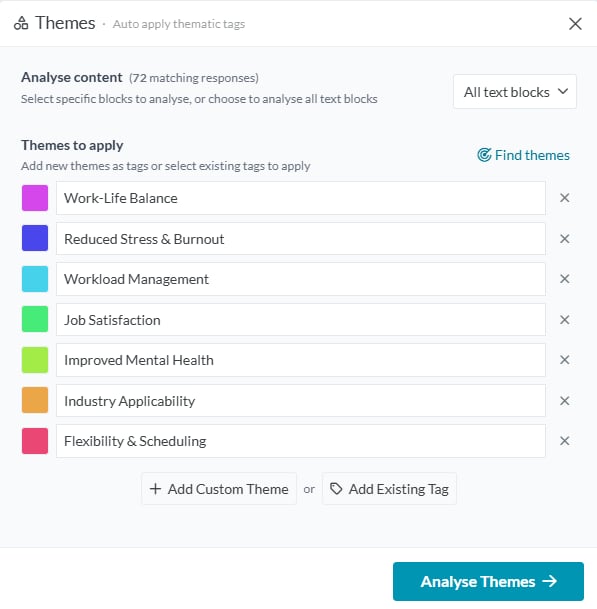Remove the Work-Life Balance theme
The height and width of the screenshot is (609, 597).
click(564, 198)
